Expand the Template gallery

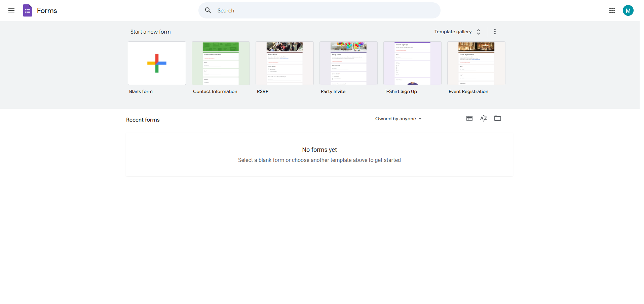pos(453,32)
